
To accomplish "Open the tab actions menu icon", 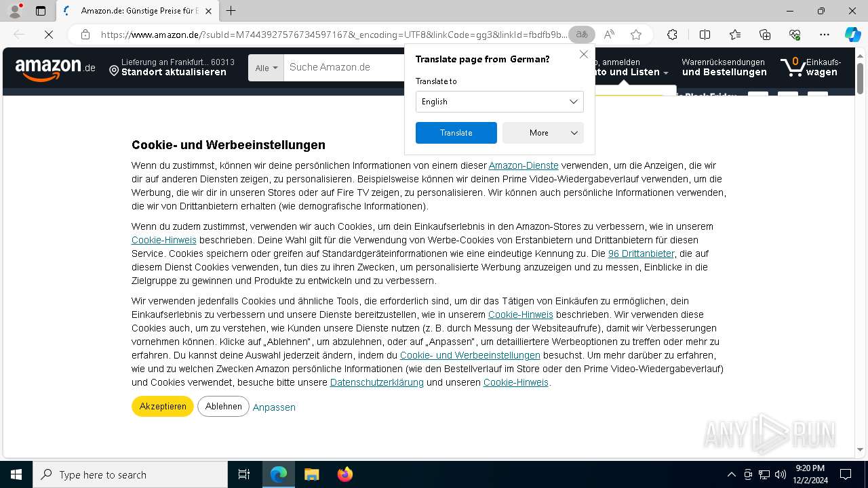I will pyautogui.click(x=41, y=11).
